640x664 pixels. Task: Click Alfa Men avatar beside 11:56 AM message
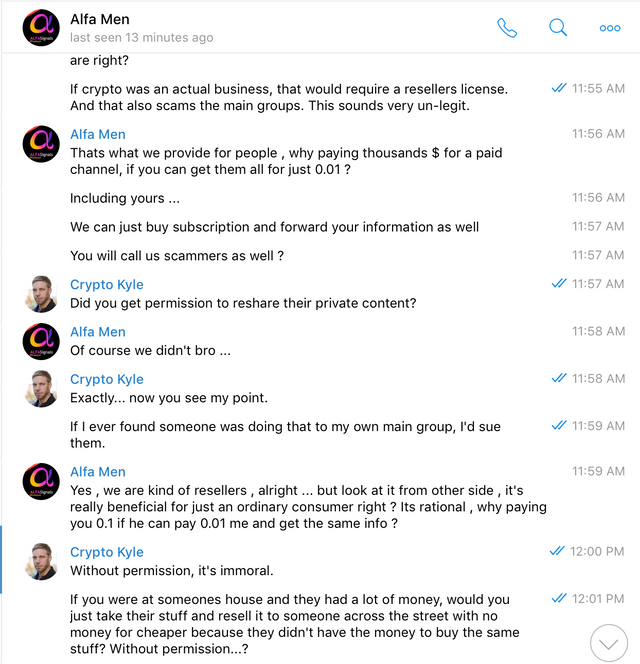pyautogui.click(x=41, y=144)
